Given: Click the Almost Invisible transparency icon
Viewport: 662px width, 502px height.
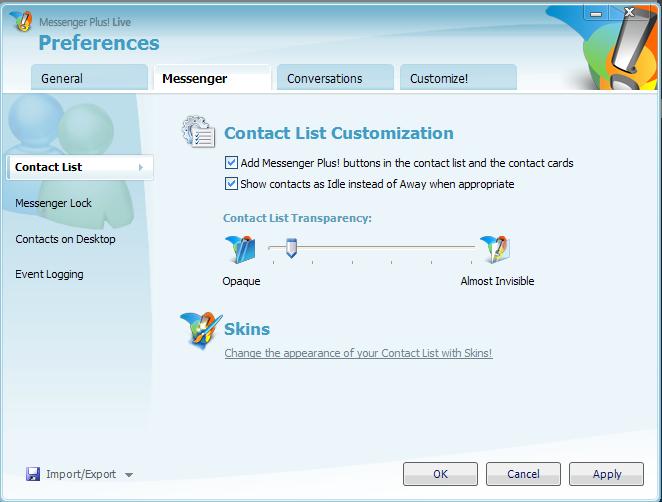Looking at the screenshot, I should click(495, 248).
